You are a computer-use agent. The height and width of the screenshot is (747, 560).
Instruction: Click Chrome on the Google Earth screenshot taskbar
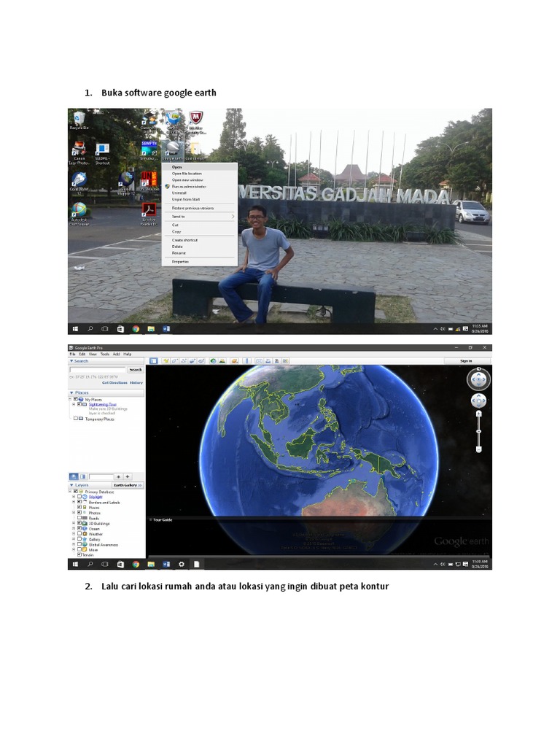pos(136,564)
